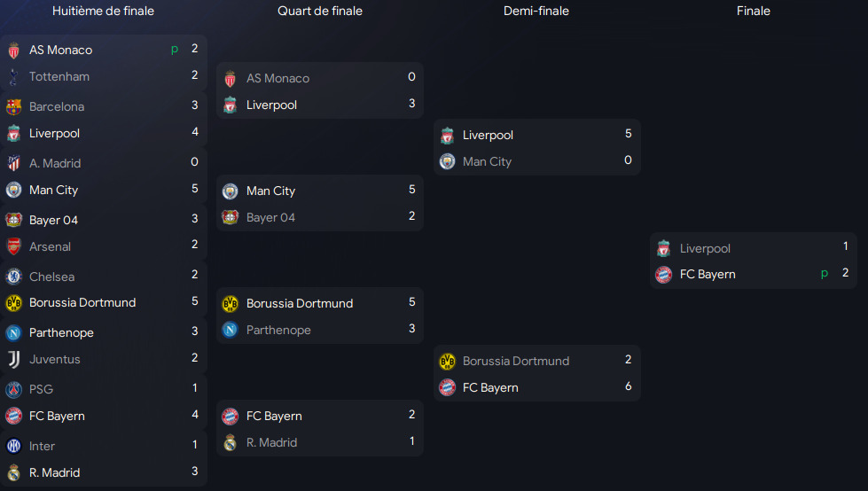This screenshot has height=491, width=868.
Task: Click the Barcelona crest icon
Action: [x=13, y=107]
